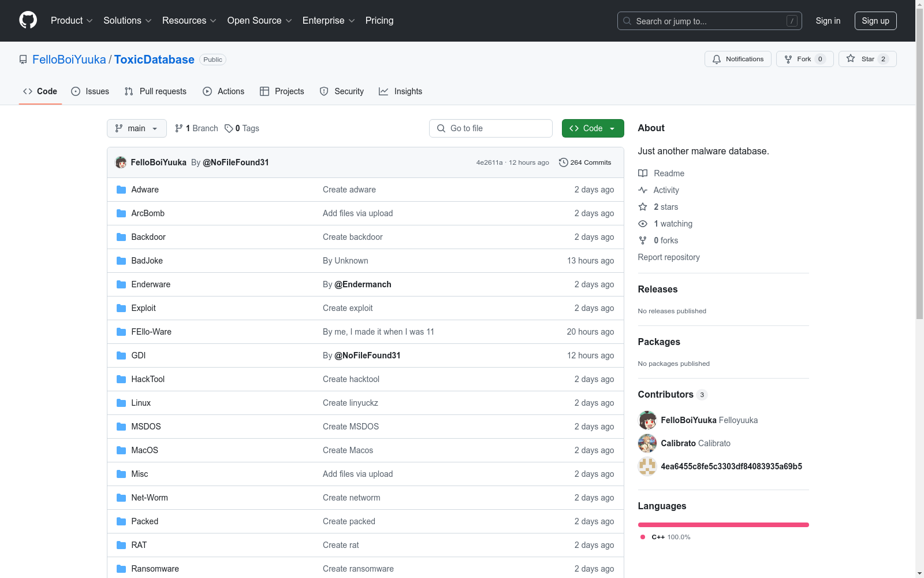
Task: Click the Report repository link
Action: 669,257
